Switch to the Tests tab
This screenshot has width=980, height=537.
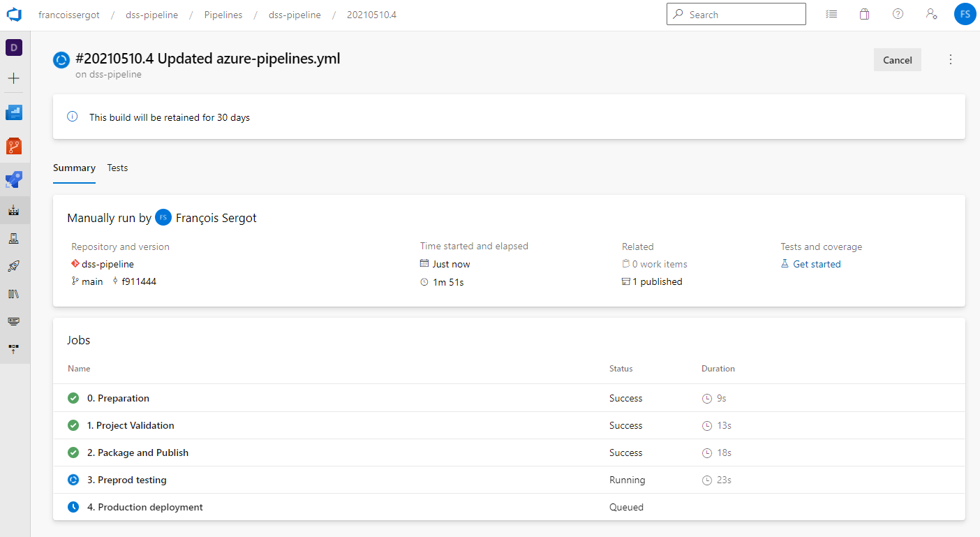coord(117,168)
